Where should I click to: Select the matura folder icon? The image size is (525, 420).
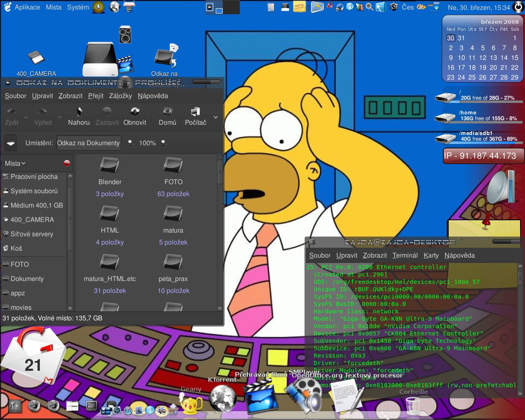[173, 214]
